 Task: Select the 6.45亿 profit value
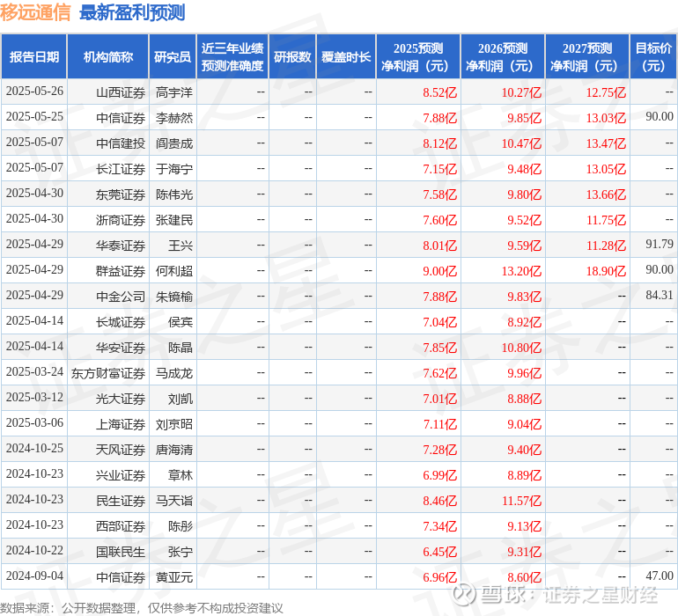[439, 552]
